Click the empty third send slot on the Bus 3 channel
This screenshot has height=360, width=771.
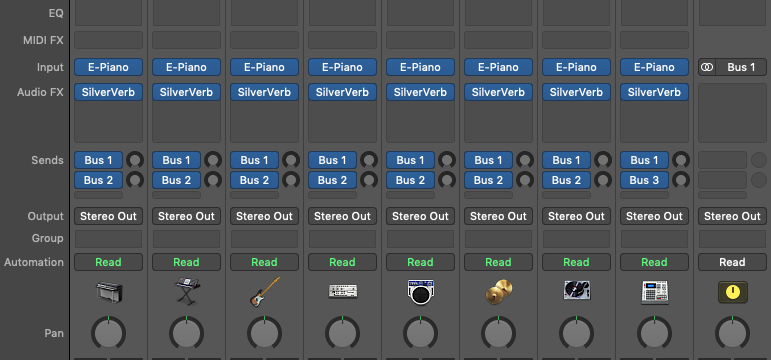coord(644,195)
